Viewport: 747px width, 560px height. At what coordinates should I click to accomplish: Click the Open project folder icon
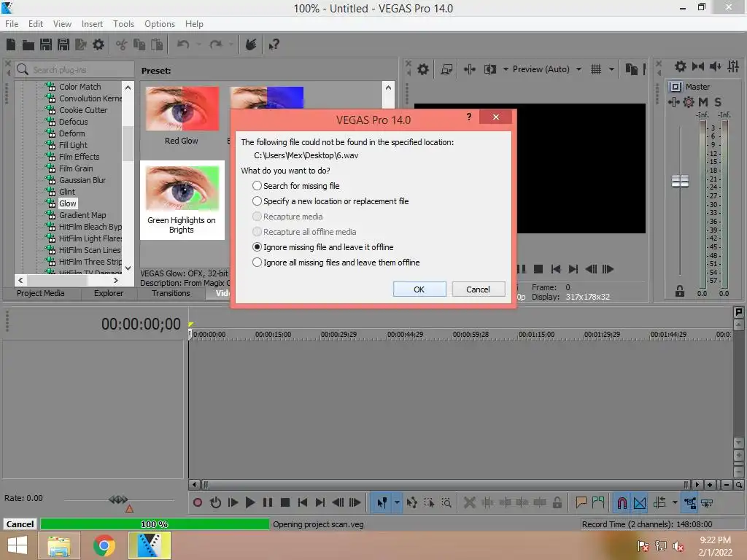click(x=28, y=44)
